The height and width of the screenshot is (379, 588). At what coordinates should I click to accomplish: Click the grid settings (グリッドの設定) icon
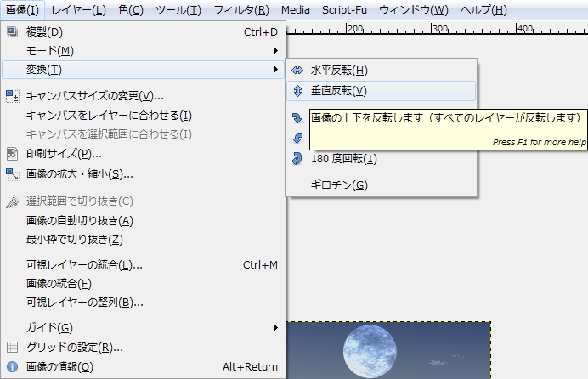(13, 348)
